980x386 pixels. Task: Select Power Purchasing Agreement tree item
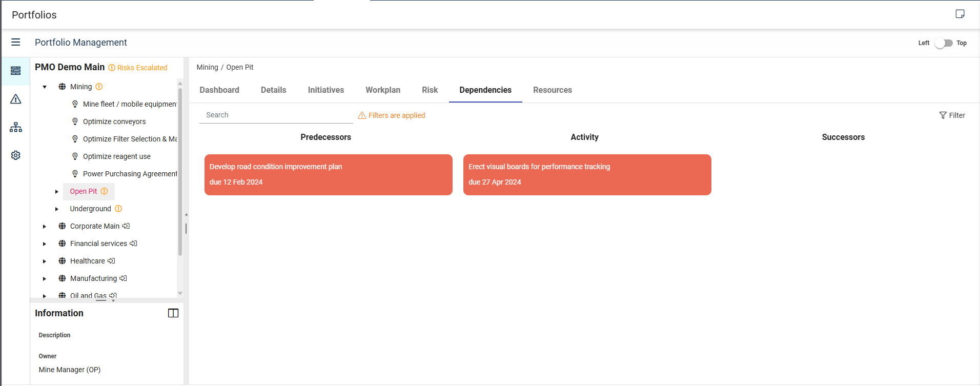pyautogui.click(x=130, y=174)
